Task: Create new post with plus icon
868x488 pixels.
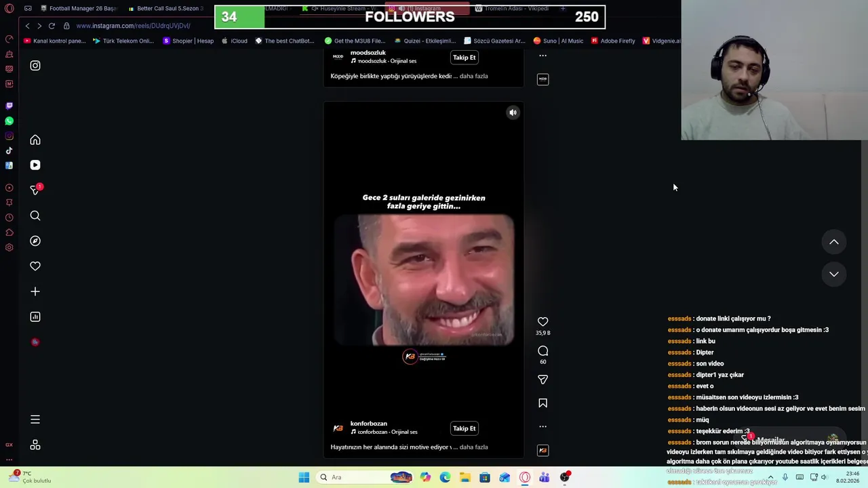Action: 35,291
